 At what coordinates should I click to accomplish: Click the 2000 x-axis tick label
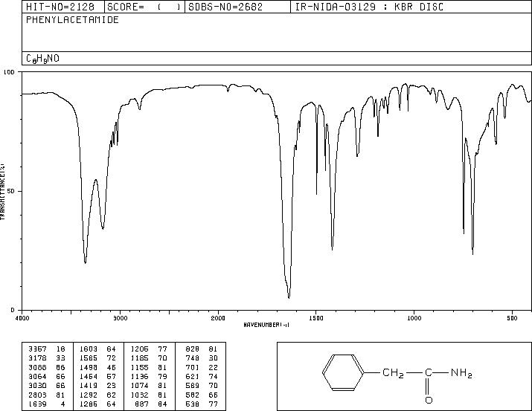pyautogui.click(x=218, y=318)
